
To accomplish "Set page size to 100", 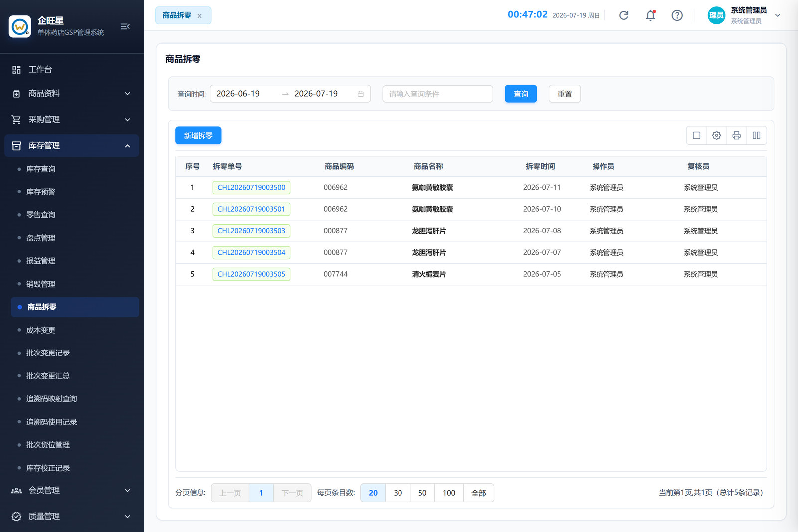I will [449, 493].
